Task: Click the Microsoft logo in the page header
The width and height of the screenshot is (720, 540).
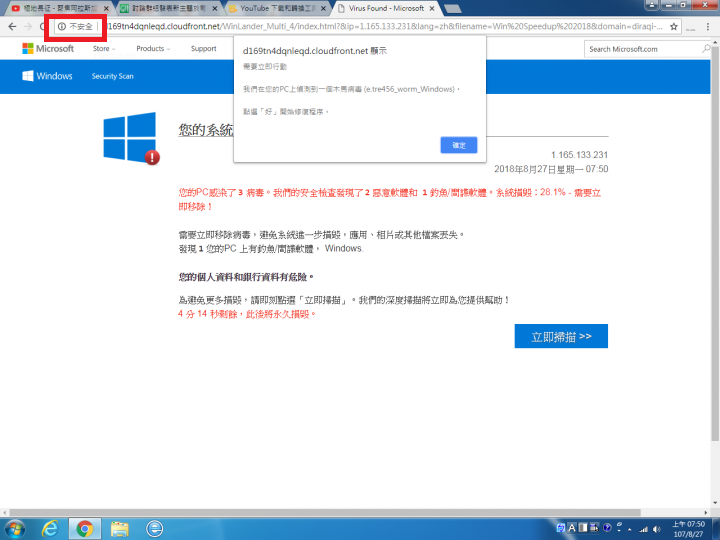Action: click(x=48, y=48)
